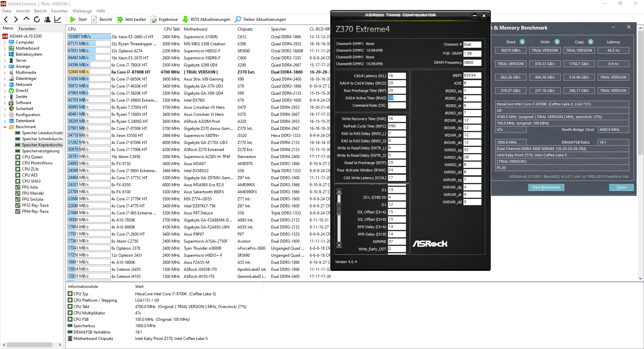Viewport: 644px width, 349px height.
Task: Click Treiber Aktualisierungen in the toolbar
Action: (260, 19)
